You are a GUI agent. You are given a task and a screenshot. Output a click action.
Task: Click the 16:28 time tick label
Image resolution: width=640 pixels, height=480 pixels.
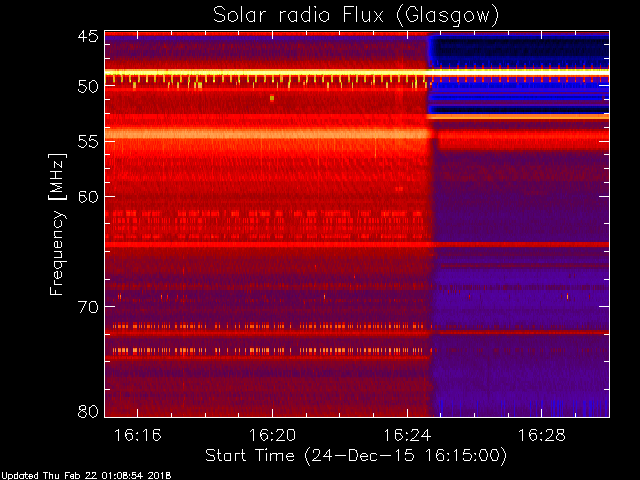[542, 435]
